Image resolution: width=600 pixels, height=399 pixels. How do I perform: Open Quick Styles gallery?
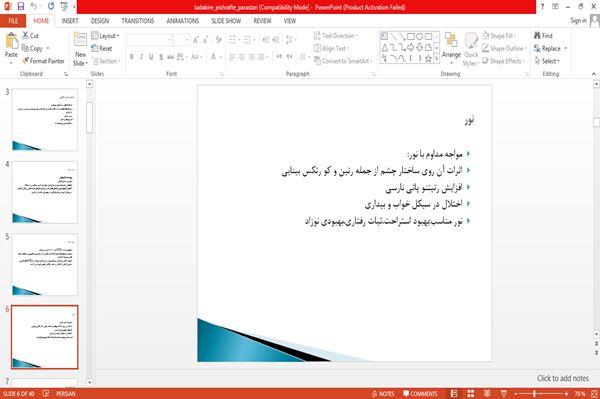471,50
